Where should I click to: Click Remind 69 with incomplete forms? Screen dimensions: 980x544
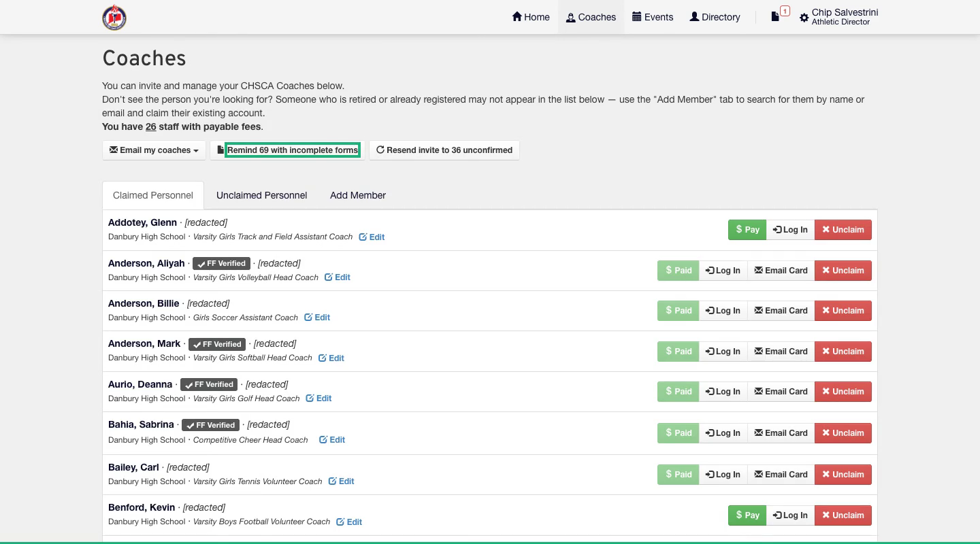tap(287, 150)
